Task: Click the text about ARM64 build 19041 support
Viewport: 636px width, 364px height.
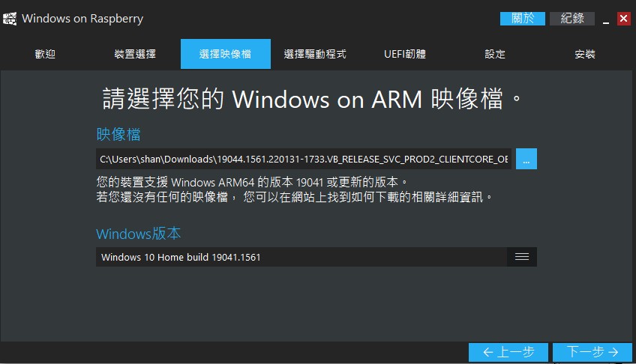Action: click(x=251, y=182)
